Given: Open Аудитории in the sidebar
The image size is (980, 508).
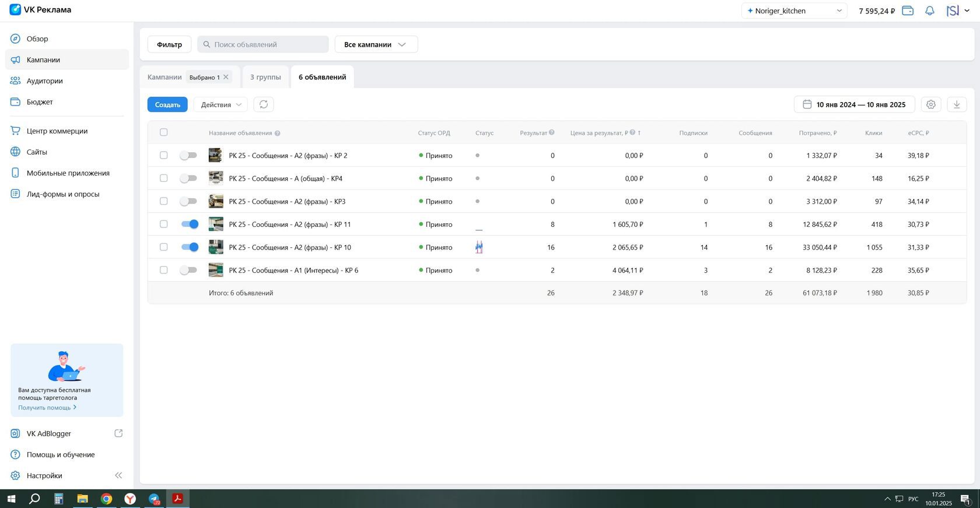Looking at the screenshot, I should pyautogui.click(x=44, y=80).
